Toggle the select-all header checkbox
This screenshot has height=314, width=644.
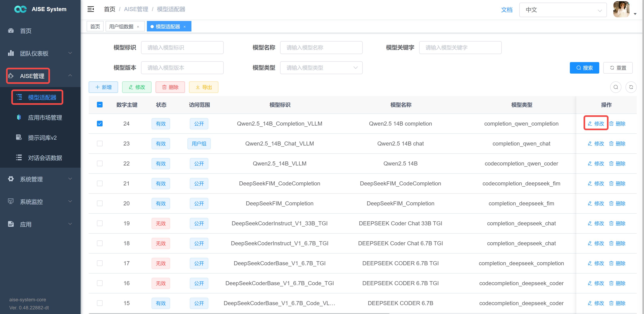(100, 105)
